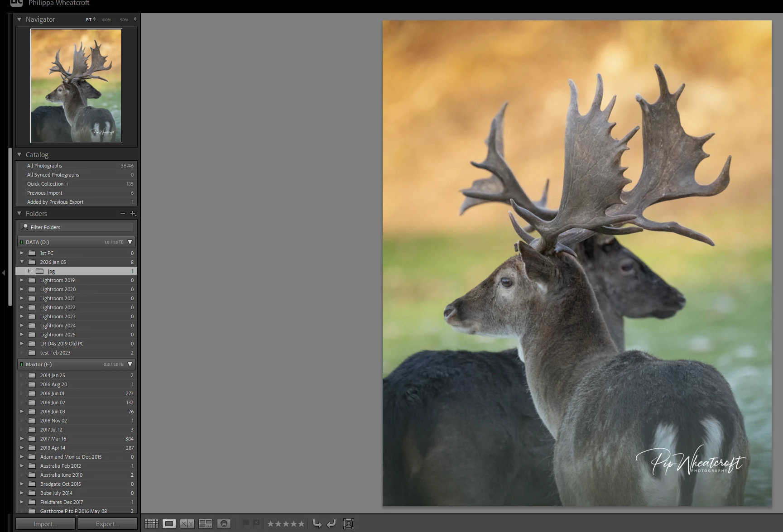
Task: Set Navigator zoom to 100%
Action: click(x=106, y=20)
